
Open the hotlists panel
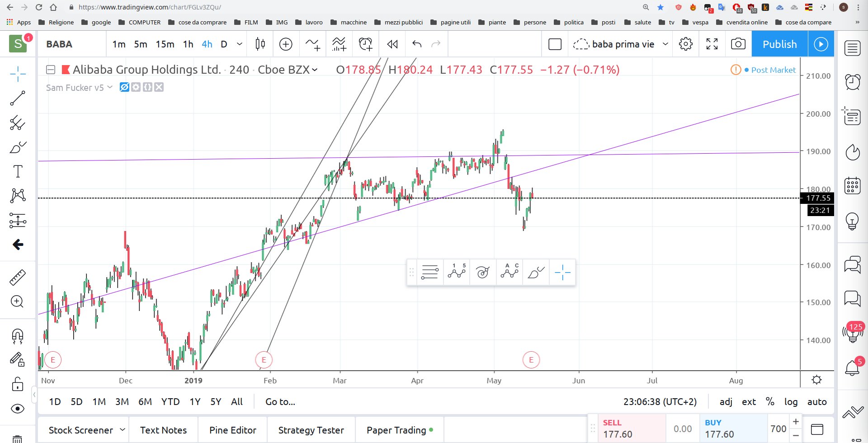click(x=853, y=152)
